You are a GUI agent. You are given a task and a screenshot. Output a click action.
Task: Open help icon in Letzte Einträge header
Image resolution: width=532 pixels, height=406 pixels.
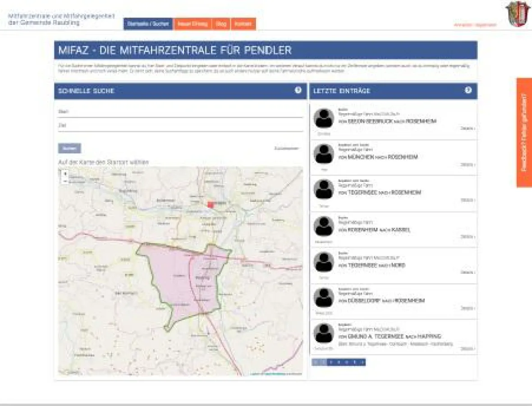468,90
